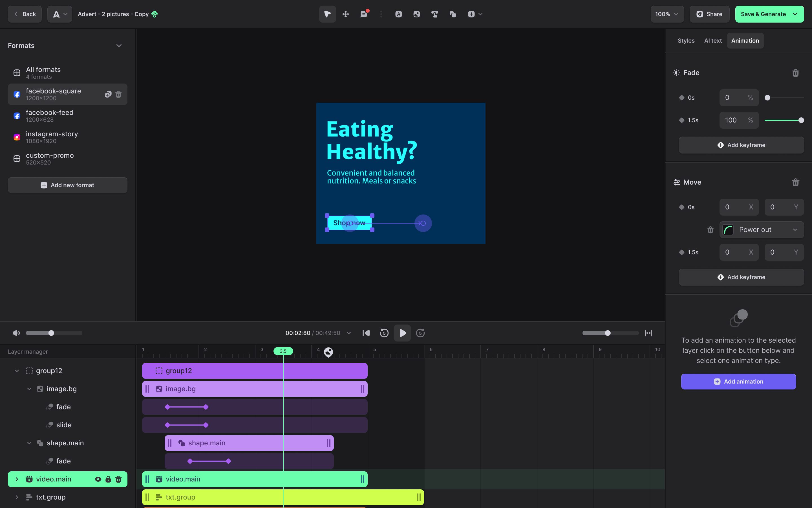812x508 pixels.
Task: Add keyframe to Fade animation
Action: [741, 145]
